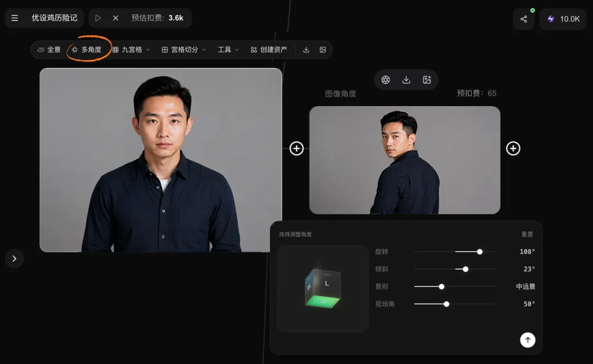
Task: Click the upward arrow submit button
Action: pos(528,340)
